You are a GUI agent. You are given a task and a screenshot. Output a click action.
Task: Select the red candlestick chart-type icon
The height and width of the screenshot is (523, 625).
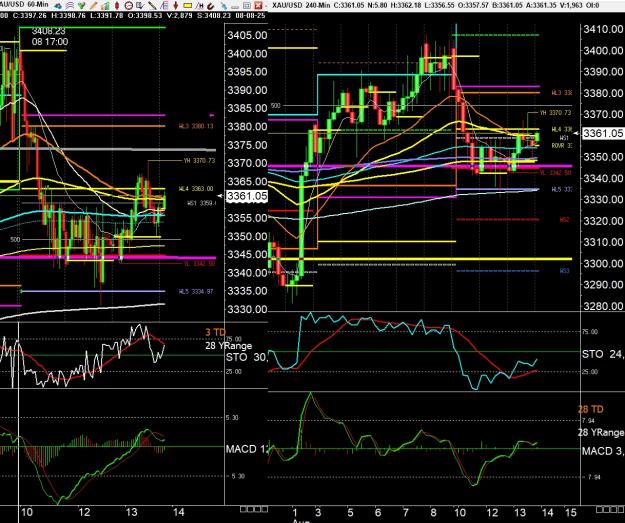coord(117,6)
